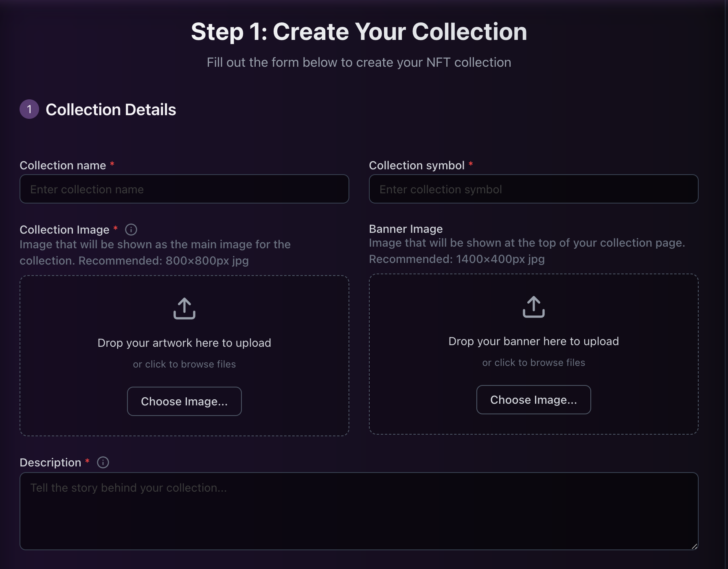Focus the Collection name input field
The image size is (728, 569).
pos(184,189)
